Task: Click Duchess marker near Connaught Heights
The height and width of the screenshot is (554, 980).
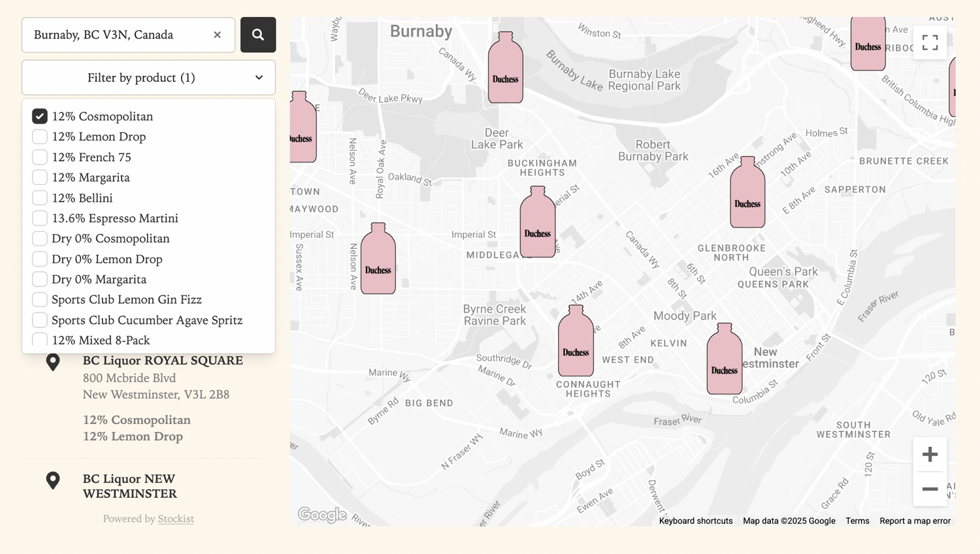Action: [x=576, y=342]
